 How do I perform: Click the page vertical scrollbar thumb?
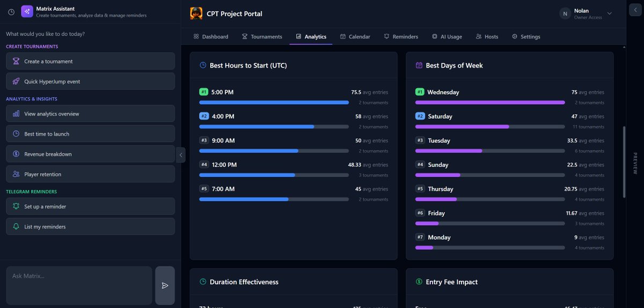tap(624, 162)
